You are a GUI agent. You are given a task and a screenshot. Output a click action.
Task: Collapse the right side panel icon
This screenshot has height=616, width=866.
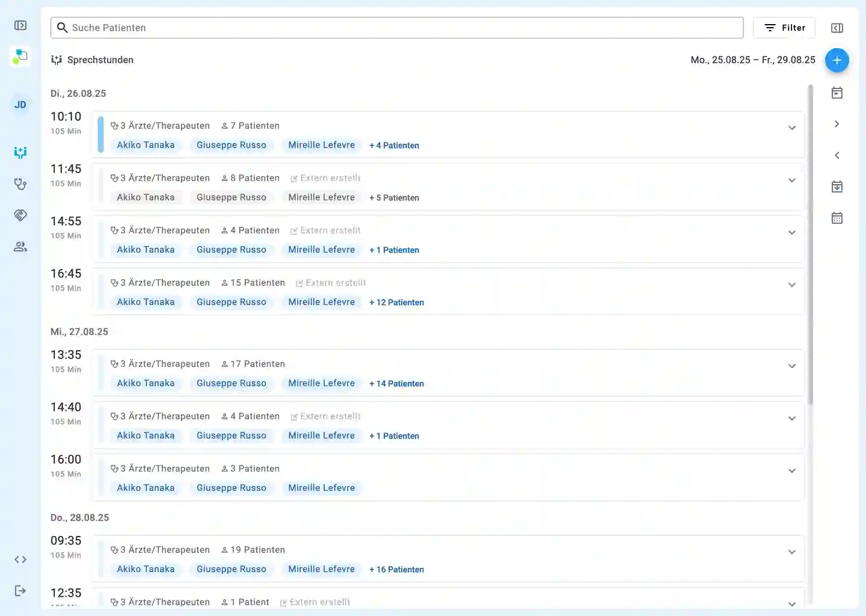click(837, 28)
